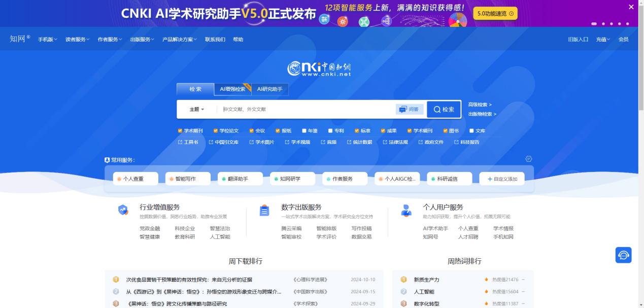Switch to the AI研究助手 tab
The image size is (644, 308).
click(x=270, y=89)
